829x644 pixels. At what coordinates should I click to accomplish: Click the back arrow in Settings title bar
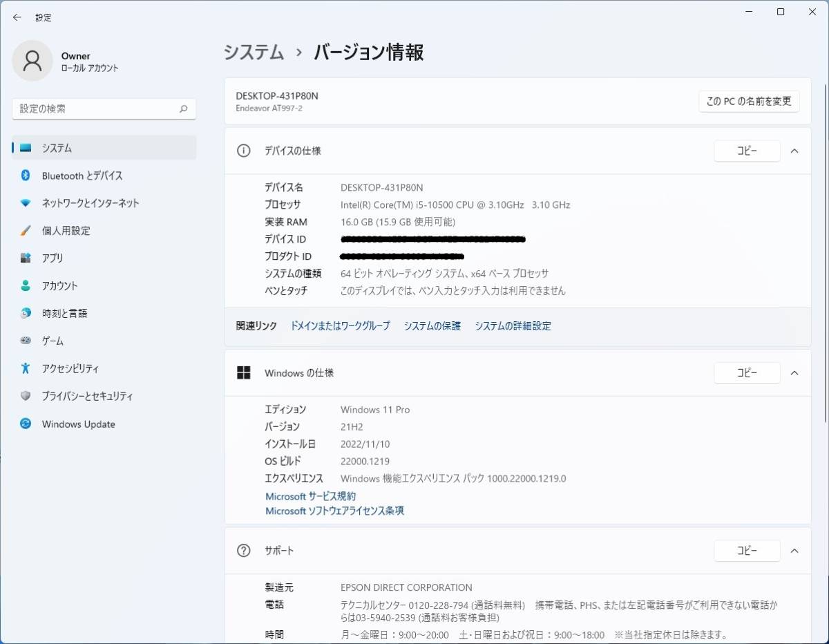tap(17, 17)
